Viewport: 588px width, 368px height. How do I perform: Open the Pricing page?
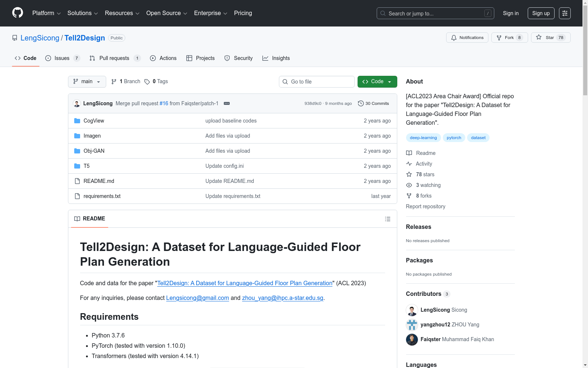(243, 13)
